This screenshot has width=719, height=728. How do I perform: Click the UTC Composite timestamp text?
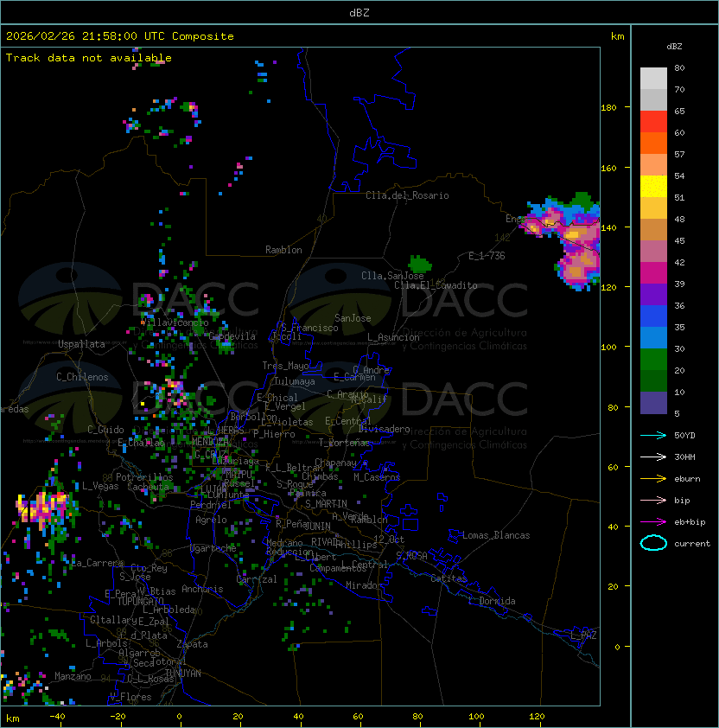coord(120,36)
